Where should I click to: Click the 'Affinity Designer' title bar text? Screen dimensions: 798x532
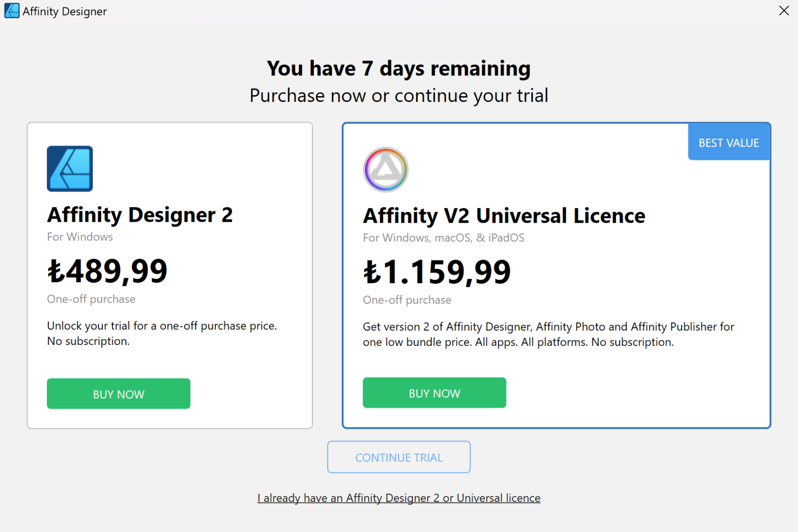click(x=64, y=11)
